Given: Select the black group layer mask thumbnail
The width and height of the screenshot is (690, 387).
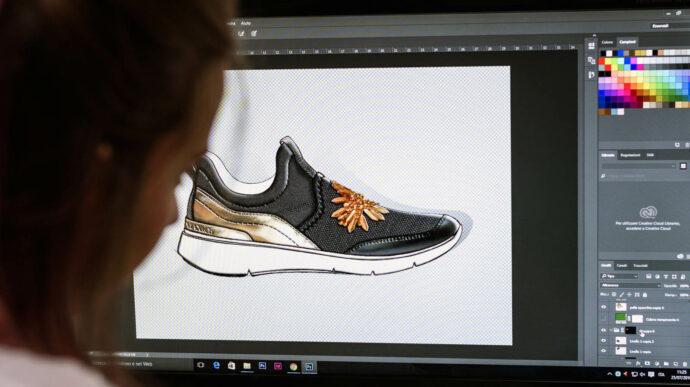Looking at the screenshot, I should point(631,331).
